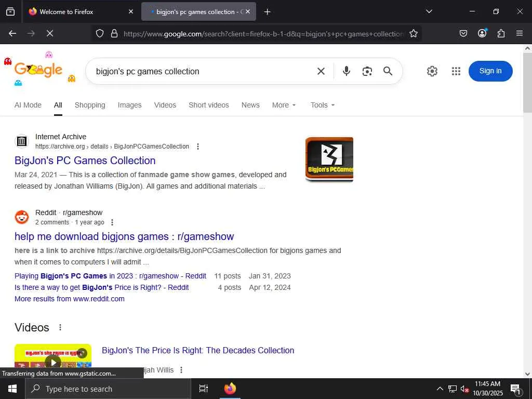Open notification center icon

[515, 389]
